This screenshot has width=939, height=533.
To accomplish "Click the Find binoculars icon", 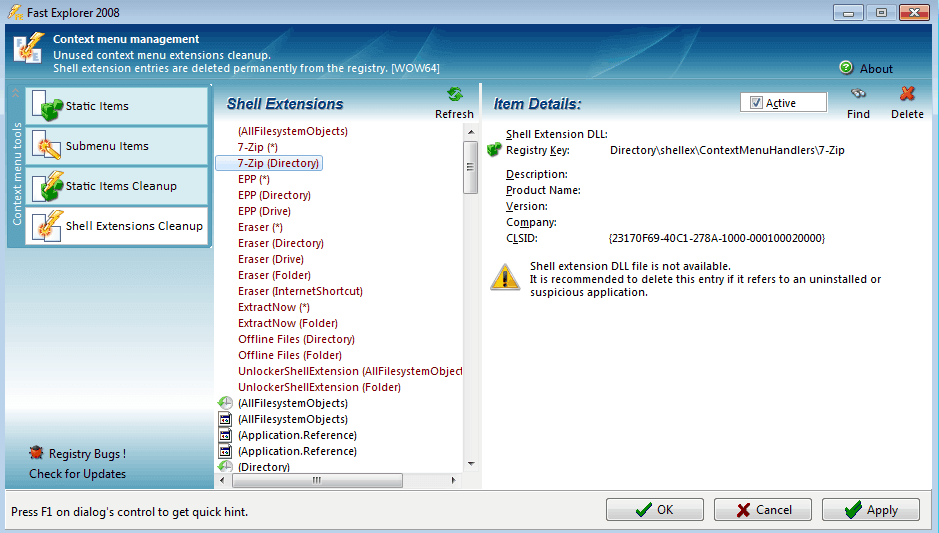I will pyautogui.click(x=858, y=93).
